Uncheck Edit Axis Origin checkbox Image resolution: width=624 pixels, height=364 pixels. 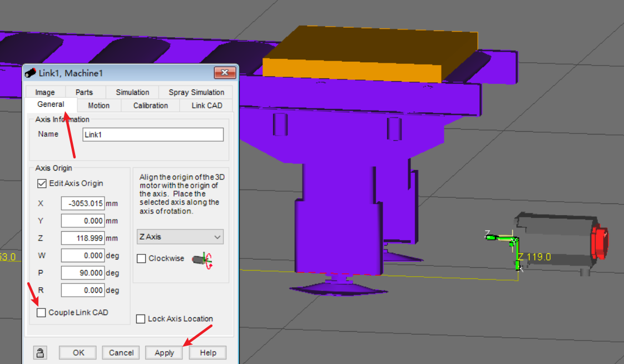coord(42,183)
